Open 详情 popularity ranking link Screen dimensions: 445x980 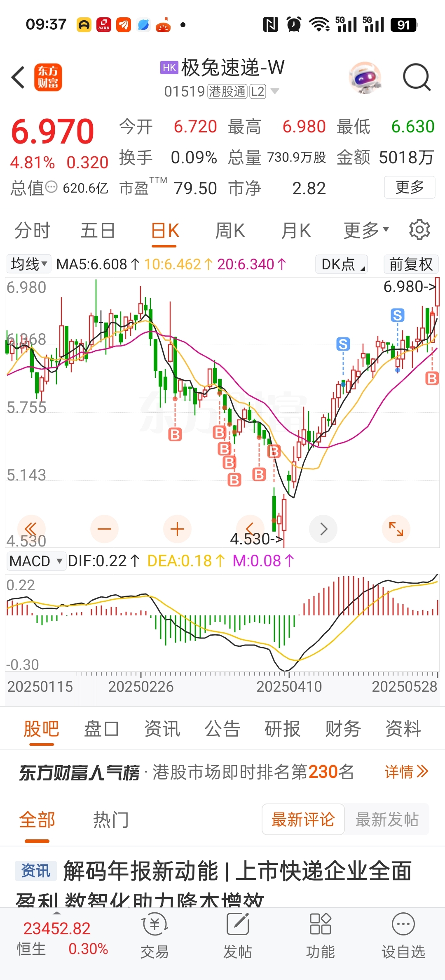(x=407, y=771)
